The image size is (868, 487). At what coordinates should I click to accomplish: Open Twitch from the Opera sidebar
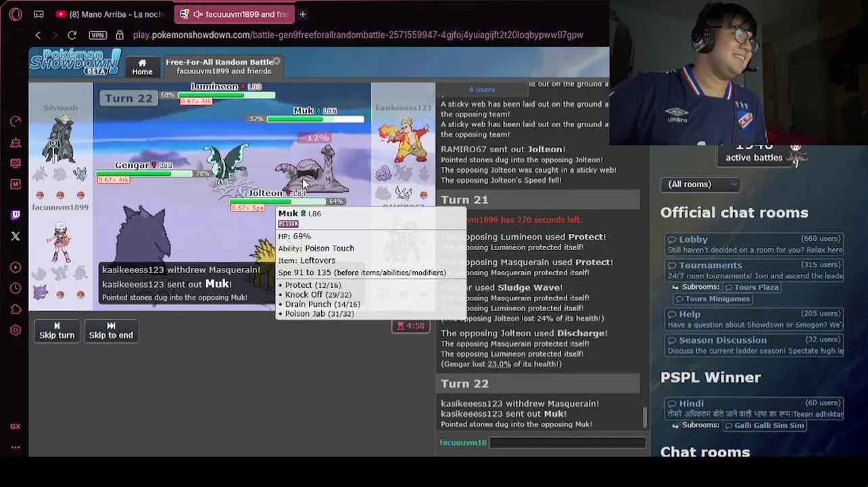coord(16,215)
